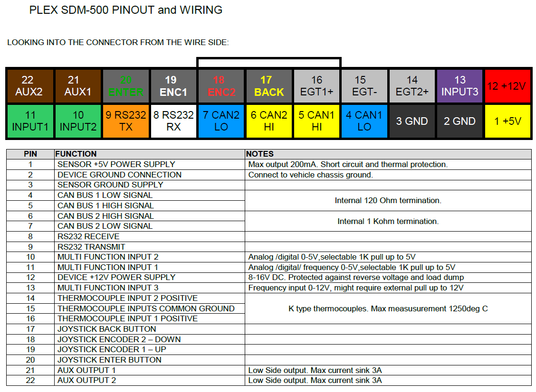
Task: Select the 'CAN BUS 1 HIGH SIGNAL' row
Action: coord(126,205)
